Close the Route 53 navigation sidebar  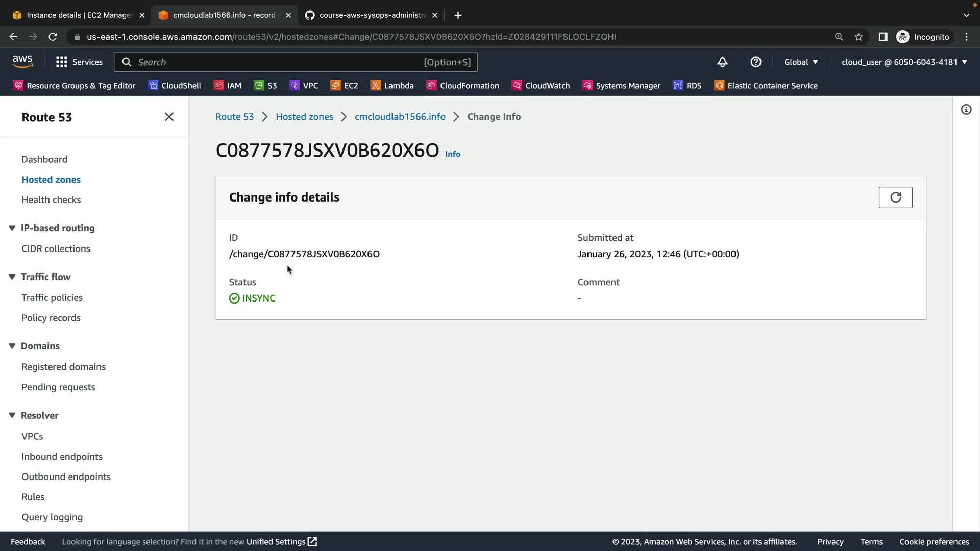[x=169, y=117]
